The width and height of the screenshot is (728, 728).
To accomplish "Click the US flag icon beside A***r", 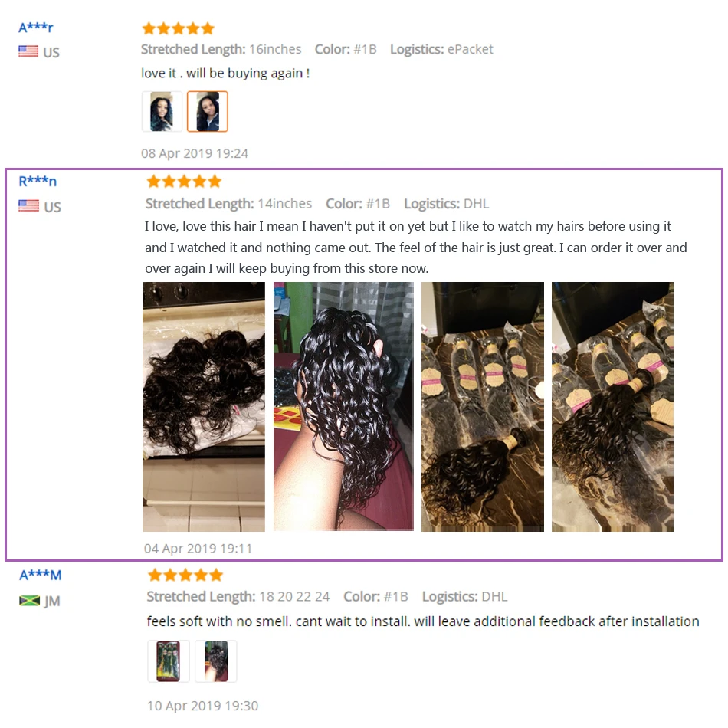I will pyautogui.click(x=28, y=51).
